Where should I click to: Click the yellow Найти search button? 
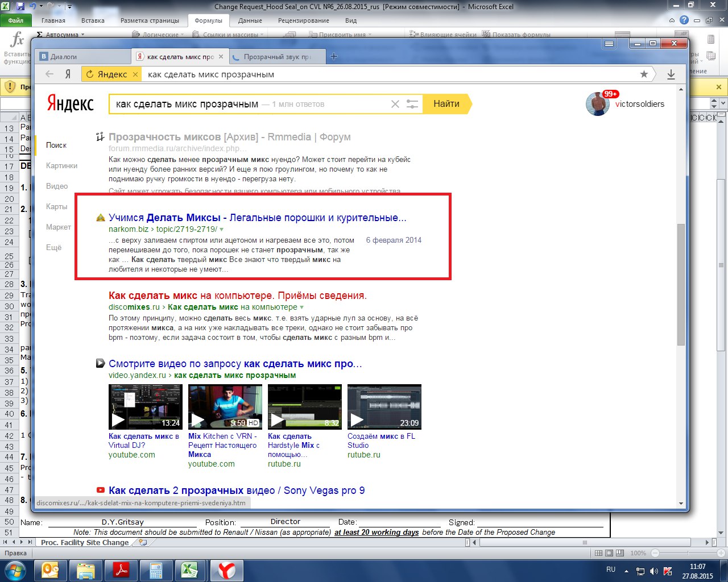click(447, 104)
